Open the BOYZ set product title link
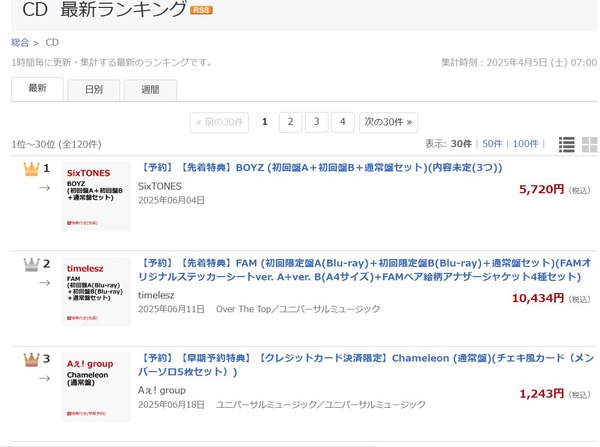The width and height of the screenshot is (600, 447). (x=320, y=168)
